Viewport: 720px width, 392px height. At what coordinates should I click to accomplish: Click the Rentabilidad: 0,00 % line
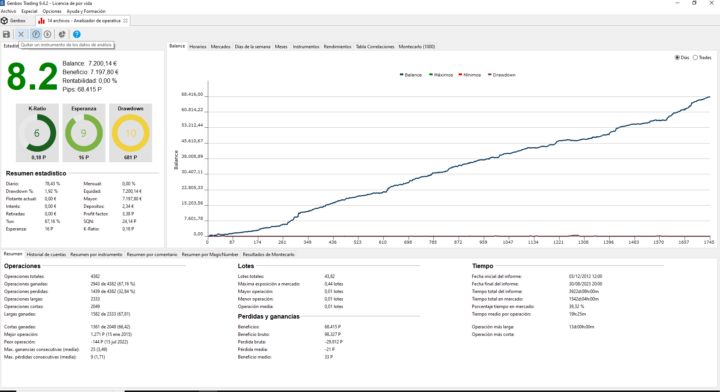pyautogui.click(x=90, y=81)
